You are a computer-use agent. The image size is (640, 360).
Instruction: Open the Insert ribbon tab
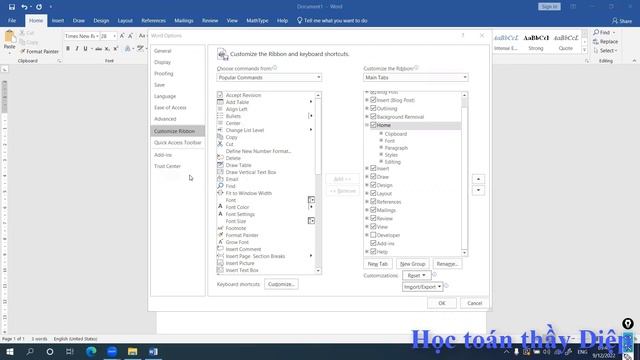pyautogui.click(x=58, y=20)
